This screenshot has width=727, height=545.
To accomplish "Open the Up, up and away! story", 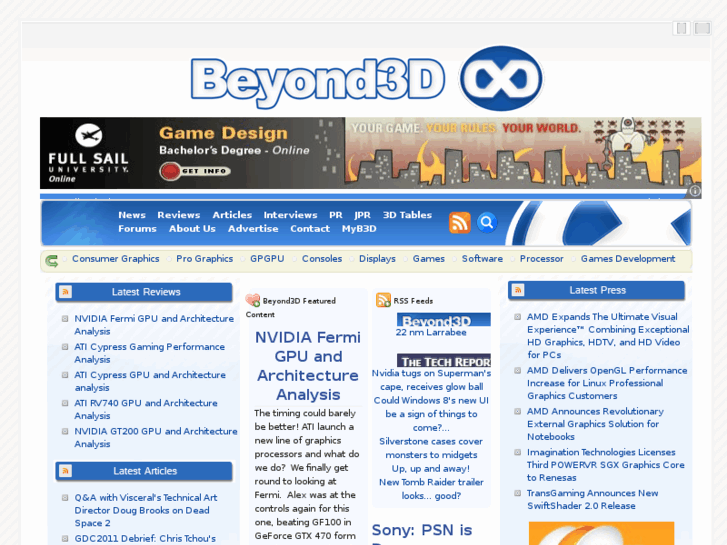I will 431,468.
